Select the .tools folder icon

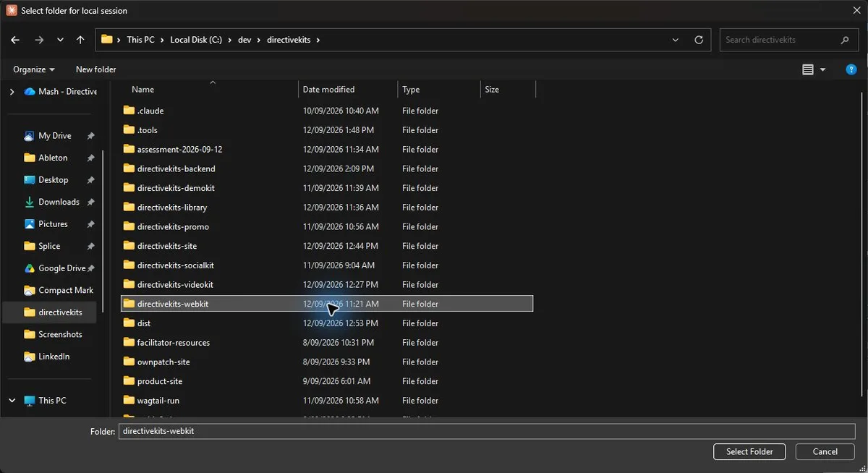tap(129, 130)
